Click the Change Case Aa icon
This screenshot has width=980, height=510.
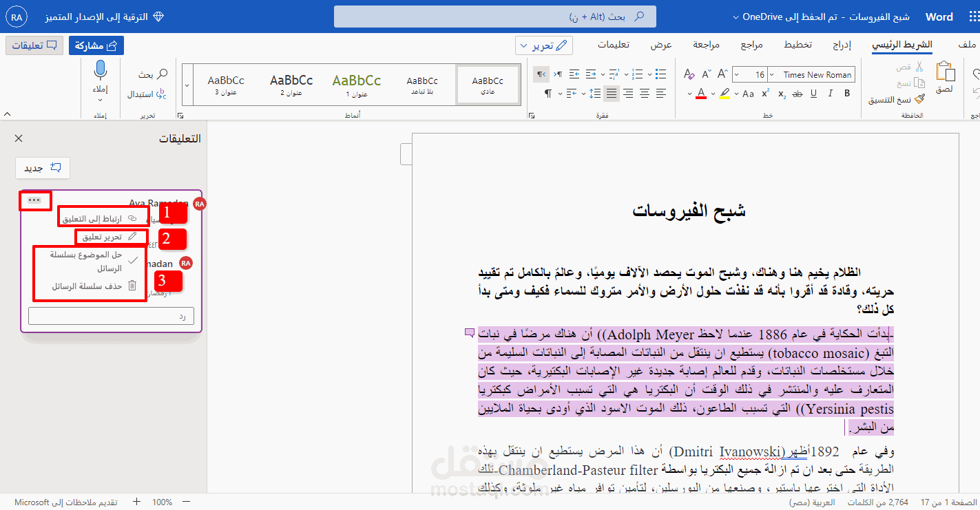pos(748,94)
